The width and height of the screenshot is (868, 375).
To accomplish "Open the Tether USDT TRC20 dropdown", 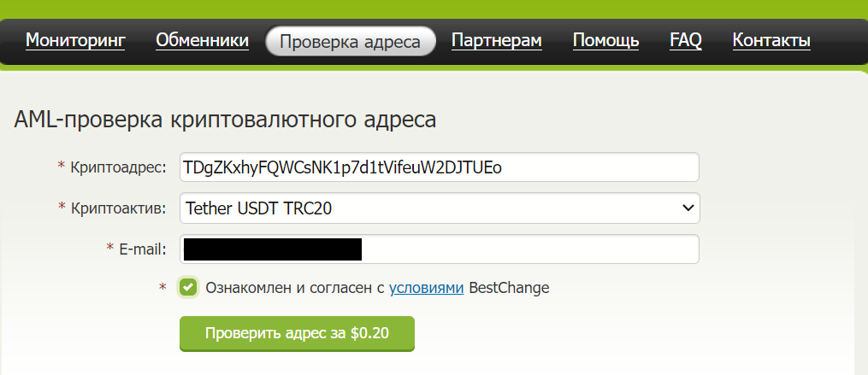I will (x=440, y=208).
